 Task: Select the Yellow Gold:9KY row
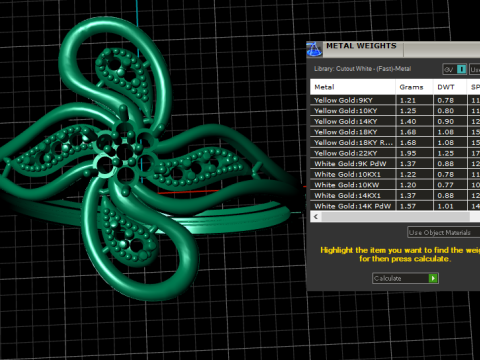point(395,100)
